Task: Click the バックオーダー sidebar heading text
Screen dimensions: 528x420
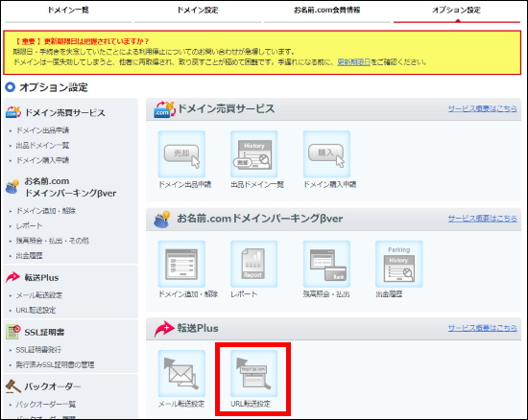Action: pos(53,386)
